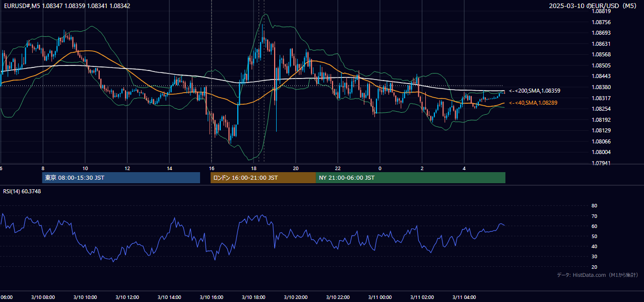Click the 3/10 18:00 time label
Image resolution: width=644 pixels, height=302 pixels.
pos(253,297)
